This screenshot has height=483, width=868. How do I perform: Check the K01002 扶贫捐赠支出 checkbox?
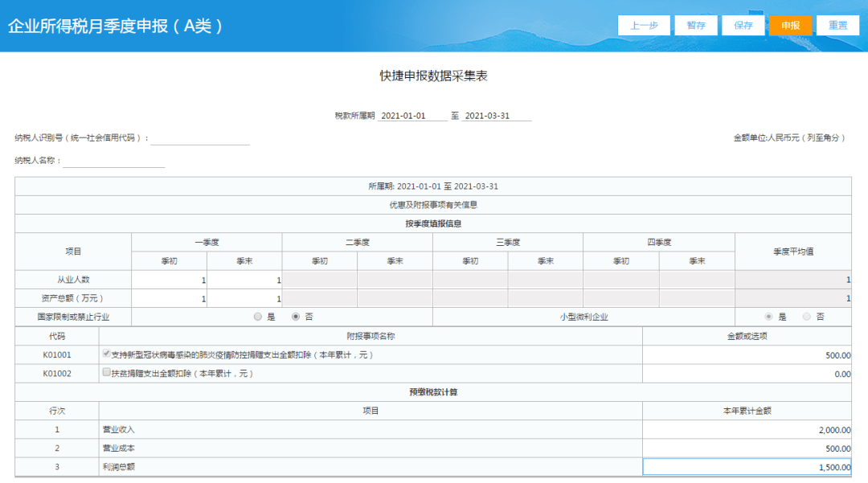[x=106, y=372]
